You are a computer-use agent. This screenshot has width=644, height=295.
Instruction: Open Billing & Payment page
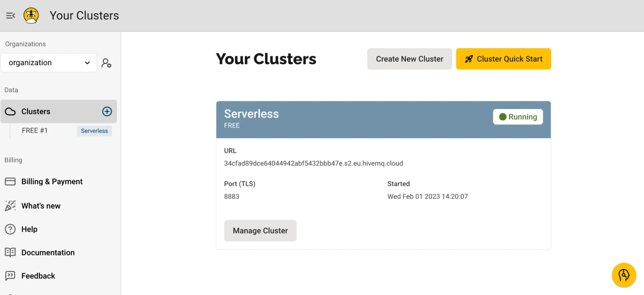[52, 182]
